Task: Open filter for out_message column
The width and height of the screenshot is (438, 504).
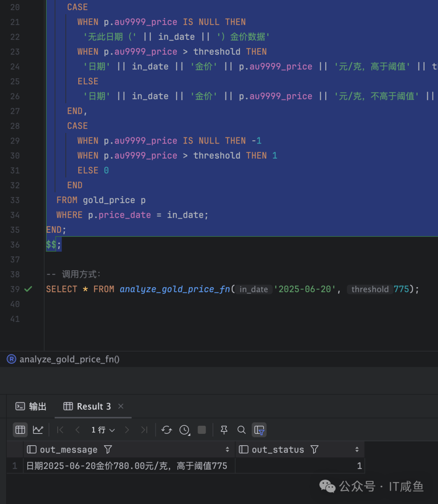Action: (x=108, y=450)
